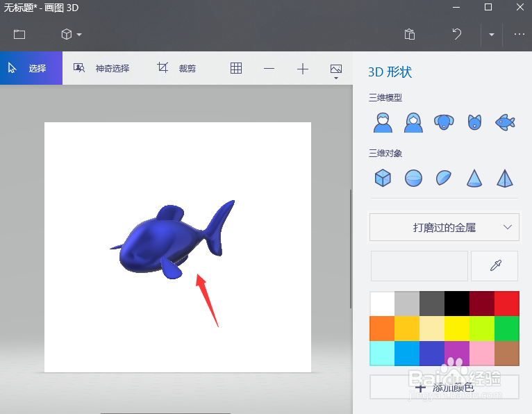The width and height of the screenshot is (532, 414).
Task: Insert the woman 3D model
Action: point(413,122)
